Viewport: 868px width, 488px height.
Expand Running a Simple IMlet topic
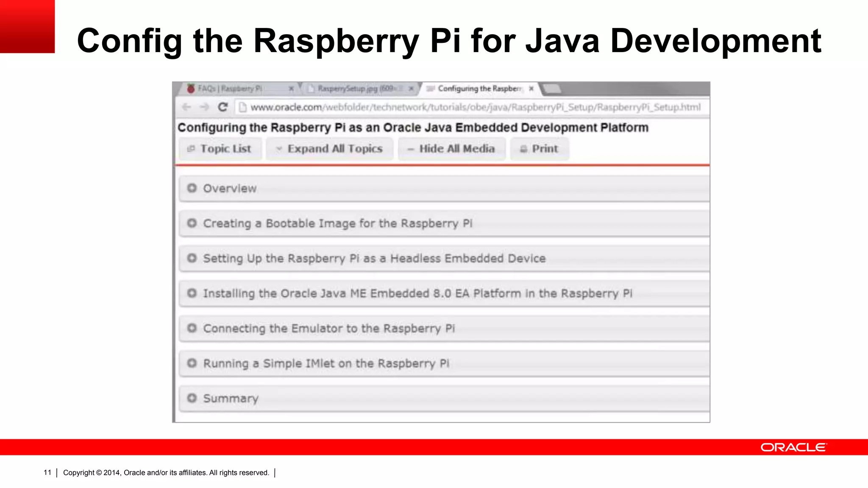[x=444, y=363]
